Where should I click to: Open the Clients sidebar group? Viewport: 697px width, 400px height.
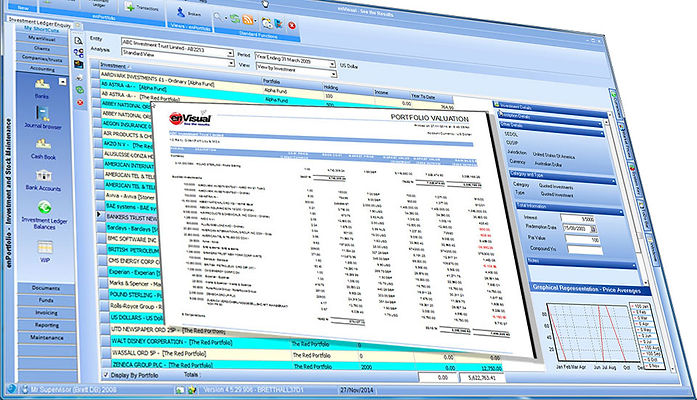(42, 48)
